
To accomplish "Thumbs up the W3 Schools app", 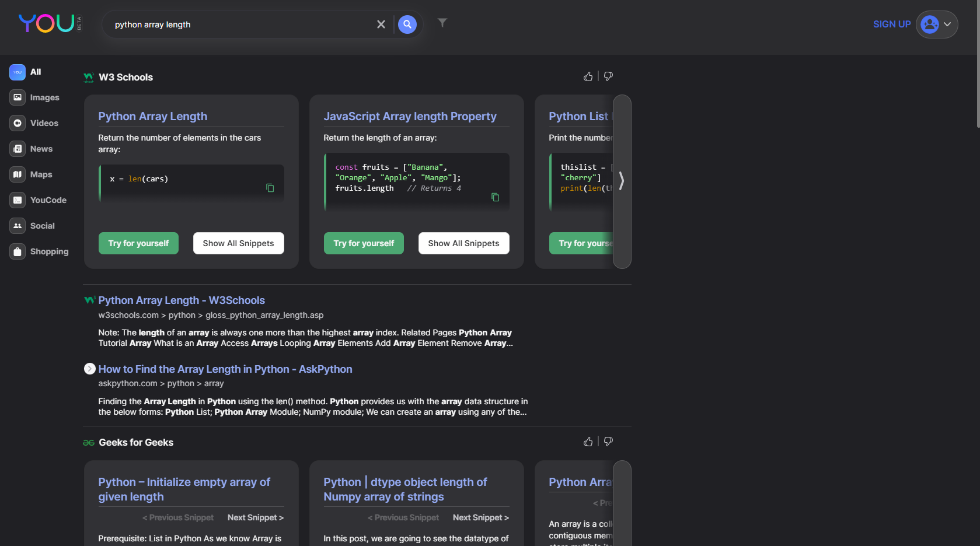I will tap(588, 76).
